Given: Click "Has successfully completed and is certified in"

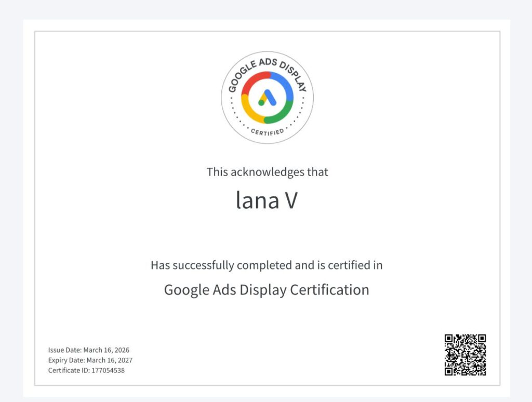Looking at the screenshot, I should 267,265.
